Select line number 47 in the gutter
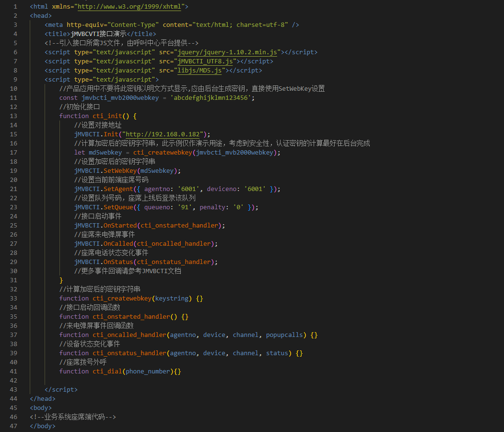Viewport: 504px width, 432px height. 13,426
